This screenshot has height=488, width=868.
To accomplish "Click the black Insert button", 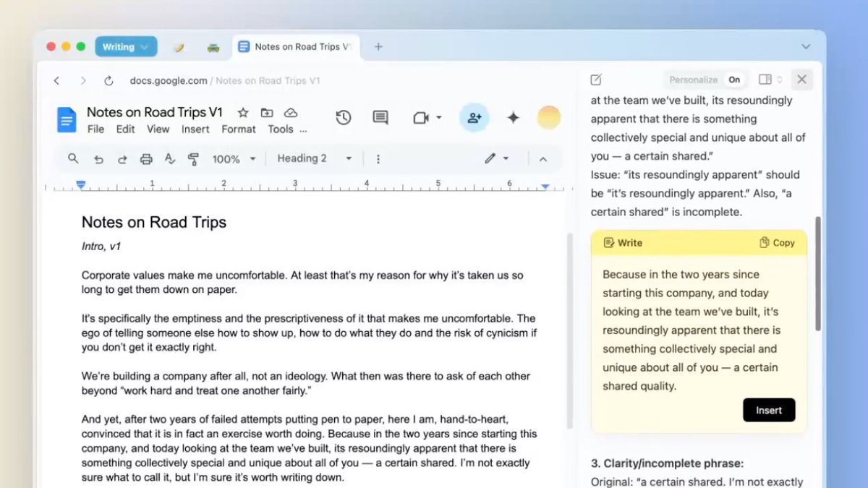I will coord(769,410).
